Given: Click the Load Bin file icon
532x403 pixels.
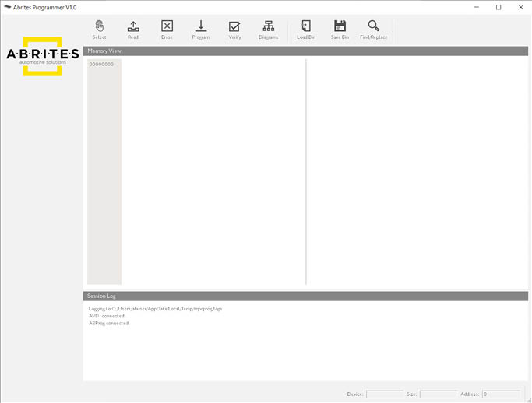Looking at the screenshot, I should (x=306, y=26).
